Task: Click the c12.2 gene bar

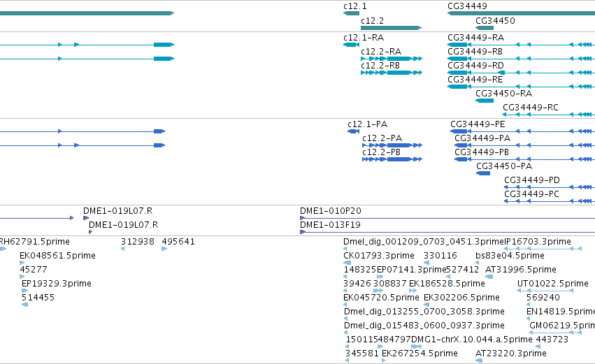Action: 392,28
